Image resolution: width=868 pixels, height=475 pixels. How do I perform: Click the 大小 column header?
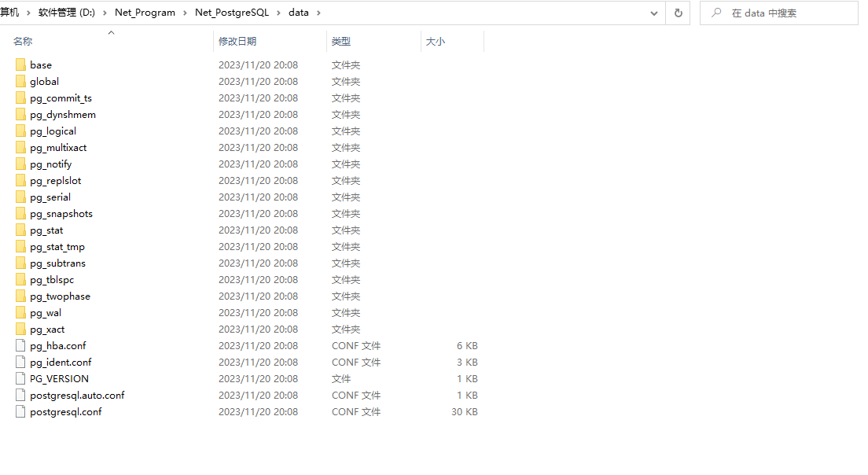pyautogui.click(x=436, y=41)
